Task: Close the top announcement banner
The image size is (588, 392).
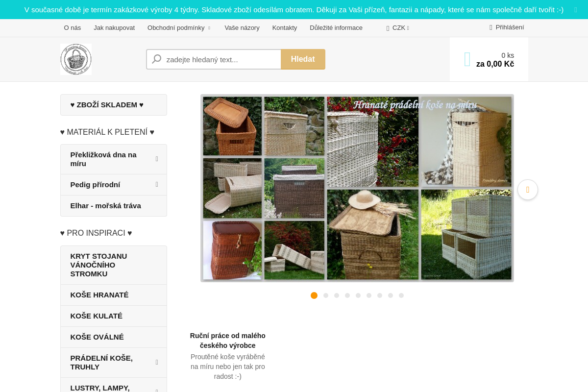Action: click(x=576, y=10)
